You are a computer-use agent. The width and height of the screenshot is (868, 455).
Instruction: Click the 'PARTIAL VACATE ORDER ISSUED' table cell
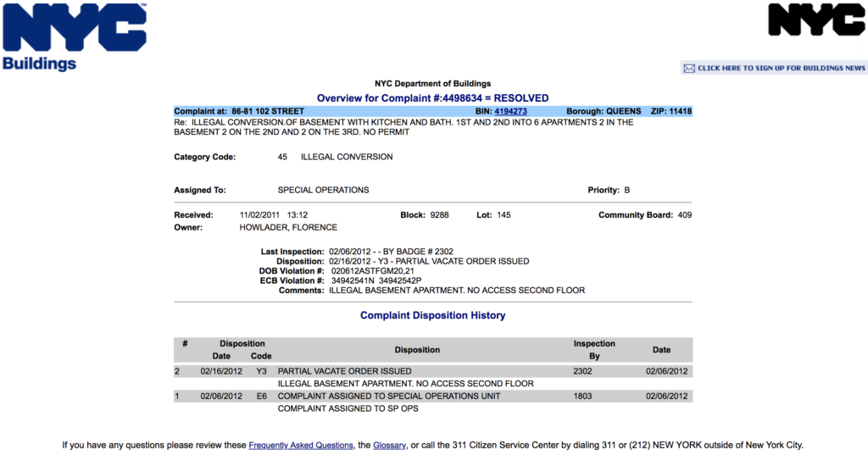point(344,371)
